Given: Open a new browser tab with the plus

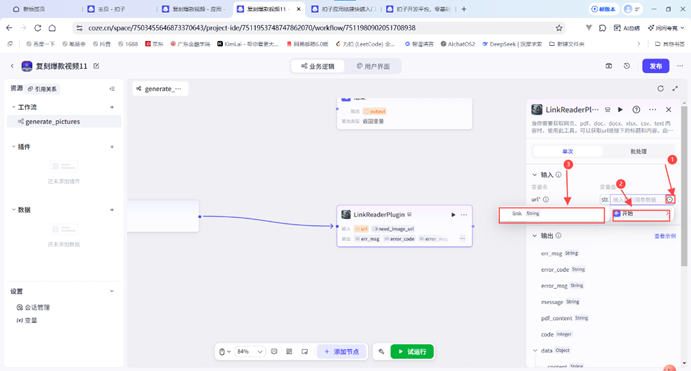Looking at the screenshot, I should pyautogui.click(x=464, y=9).
